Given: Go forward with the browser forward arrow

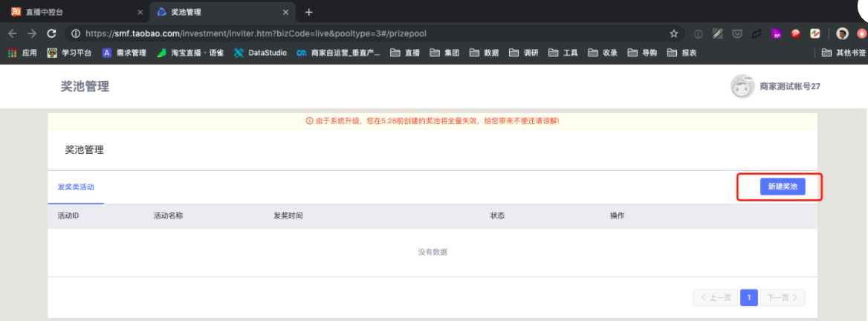Looking at the screenshot, I should coord(32,33).
